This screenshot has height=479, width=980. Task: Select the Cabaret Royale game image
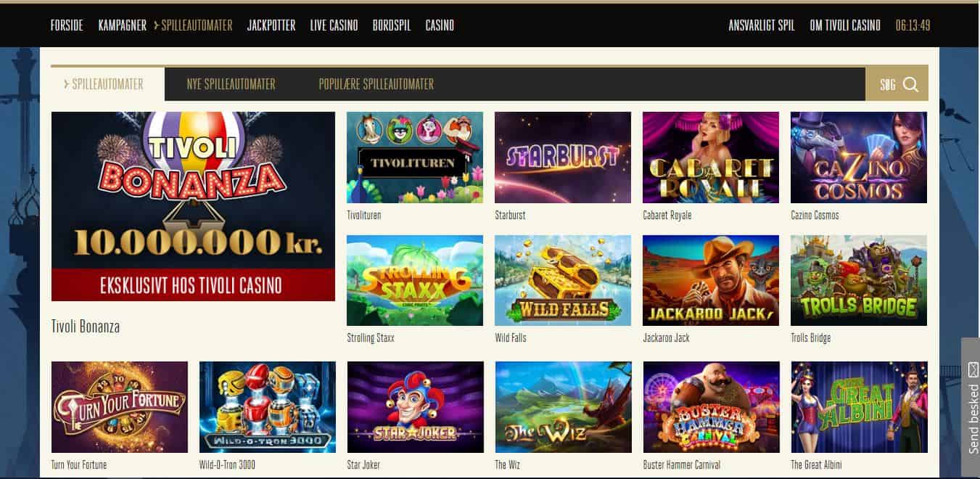(x=711, y=157)
